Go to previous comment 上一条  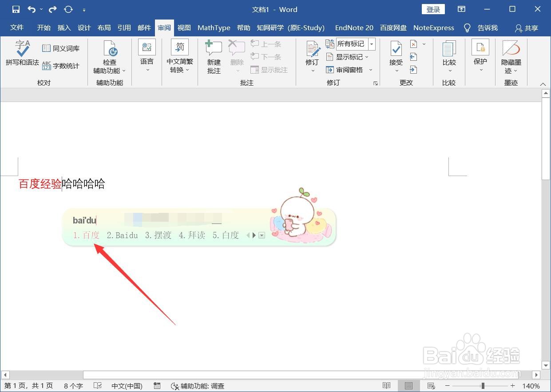click(266, 44)
